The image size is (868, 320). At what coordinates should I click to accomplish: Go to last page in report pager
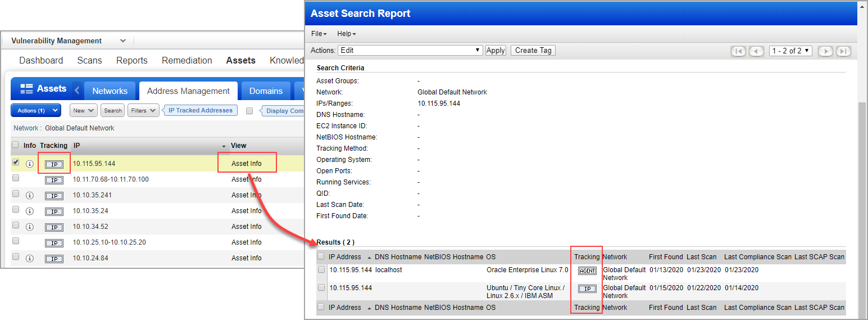[843, 51]
